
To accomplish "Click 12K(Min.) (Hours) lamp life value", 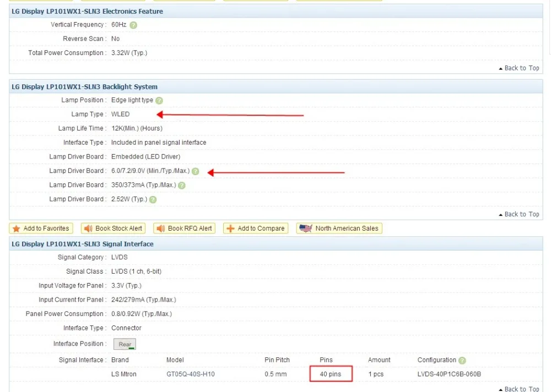I will click(137, 129).
